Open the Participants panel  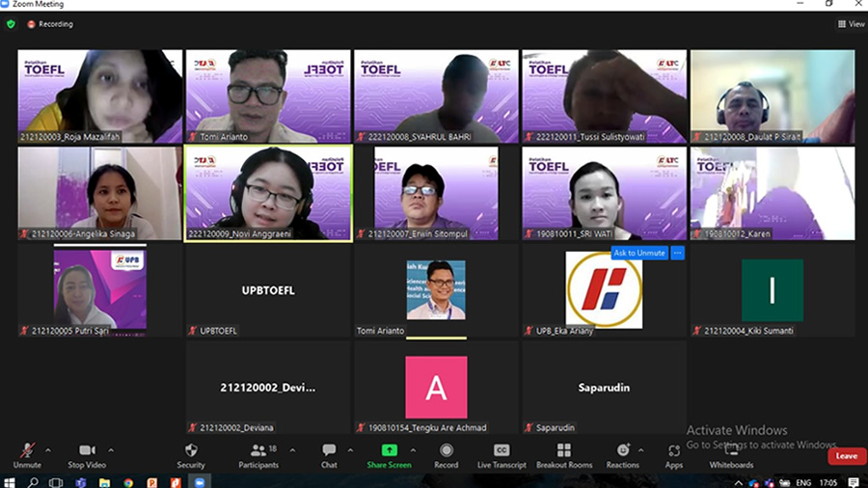coord(258,456)
